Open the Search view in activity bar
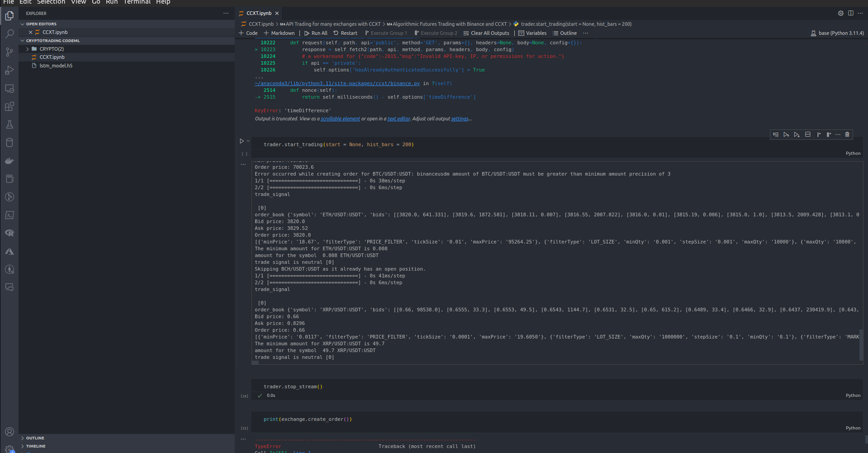Screen dimensions: 868x453 point(9,34)
